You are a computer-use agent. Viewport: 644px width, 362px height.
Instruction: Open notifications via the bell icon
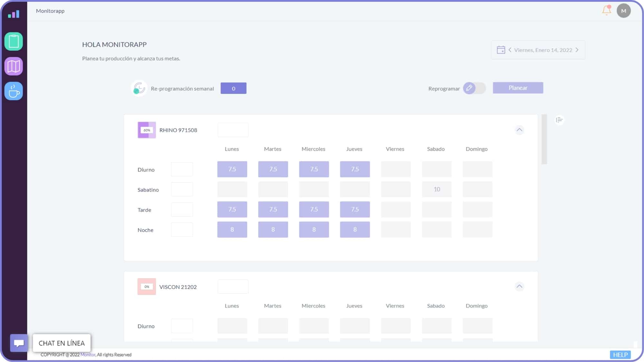(606, 11)
